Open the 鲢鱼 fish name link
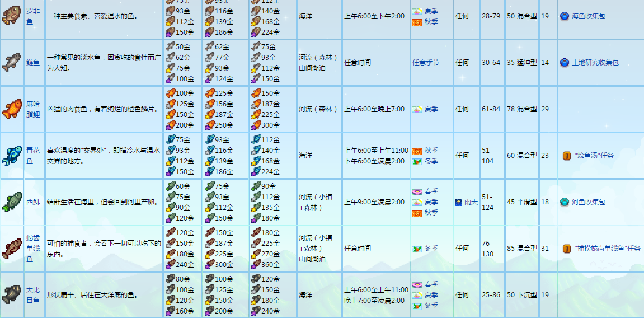644x318 pixels. [x=33, y=63]
